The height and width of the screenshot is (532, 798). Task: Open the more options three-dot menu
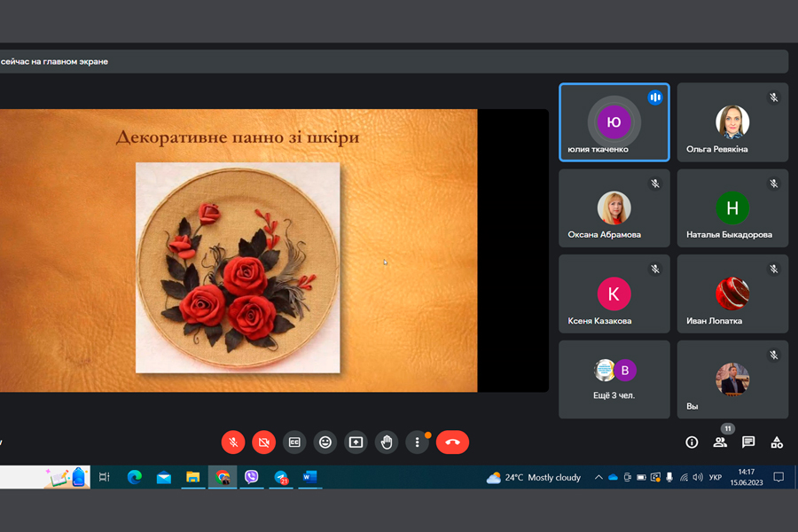pyautogui.click(x=417, y=442)
